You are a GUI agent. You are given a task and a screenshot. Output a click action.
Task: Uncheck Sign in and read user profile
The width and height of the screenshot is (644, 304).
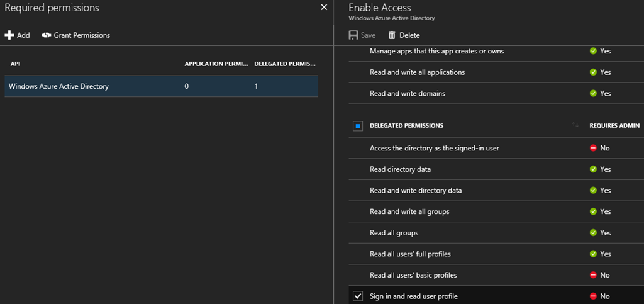click(x=358, y=296)
